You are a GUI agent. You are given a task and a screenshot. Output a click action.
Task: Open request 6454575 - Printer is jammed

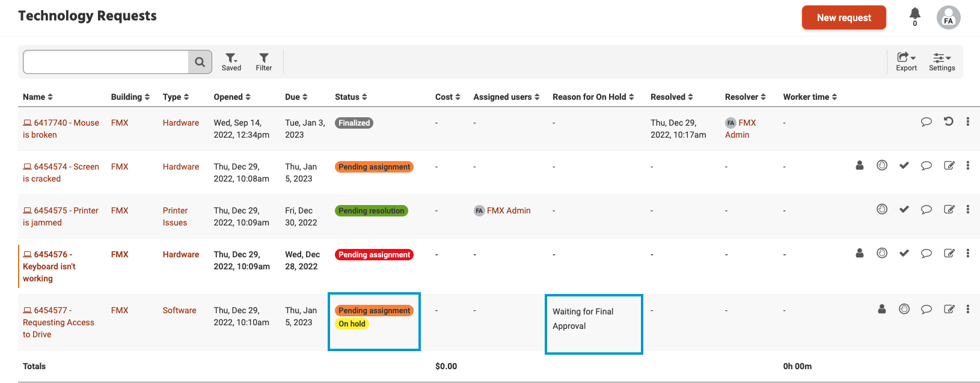(61, 216)
